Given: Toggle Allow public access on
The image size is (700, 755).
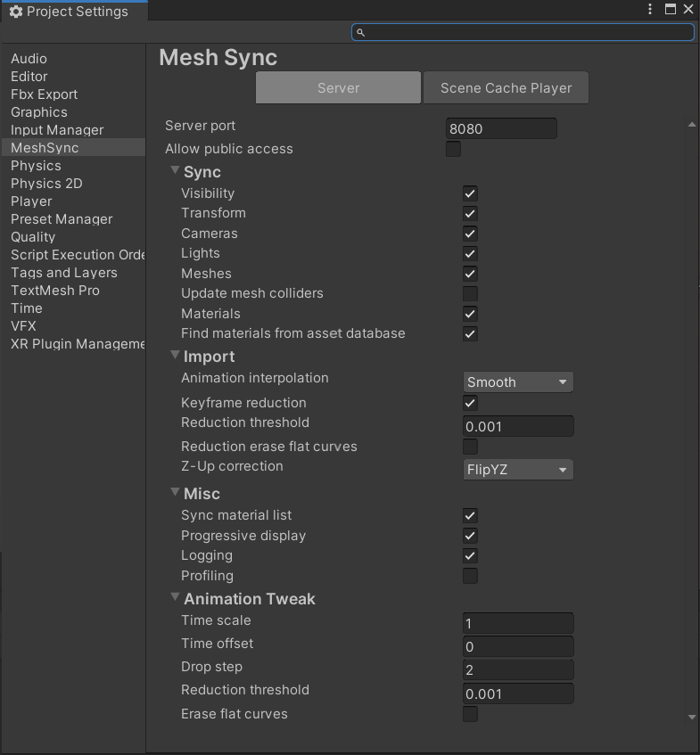Looking at the screenshot, I should (453, 149).
